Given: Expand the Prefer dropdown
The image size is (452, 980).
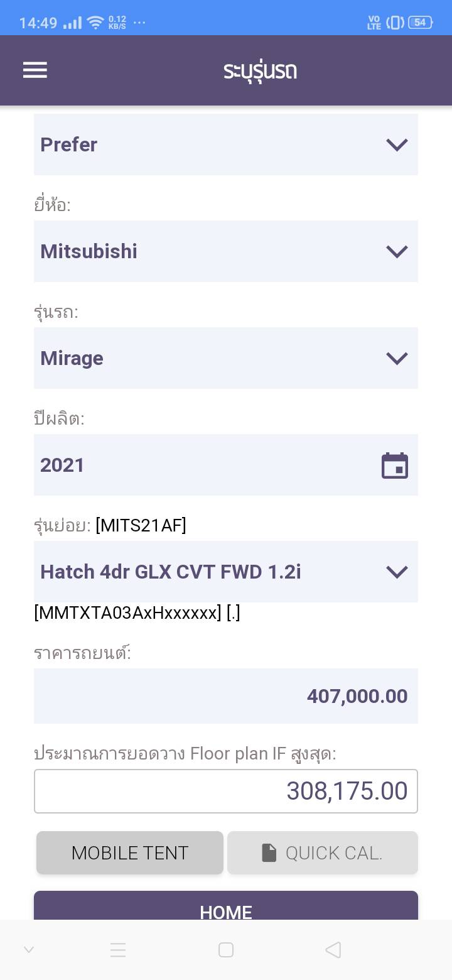Looking at the screenshot, I should 226,144.
